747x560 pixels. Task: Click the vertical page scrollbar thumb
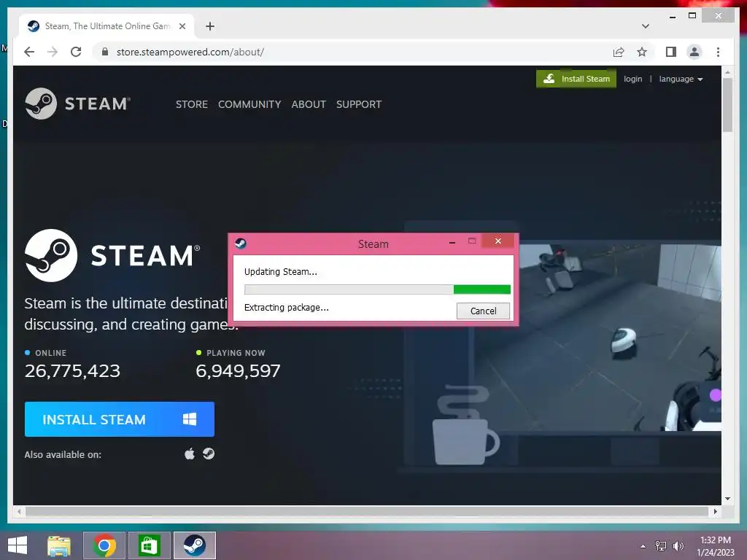727,105
